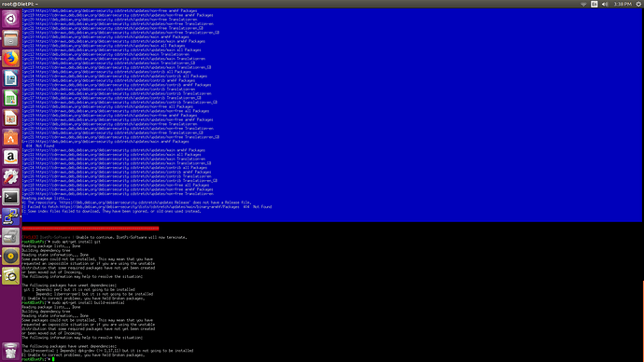
Task: Open the Trash at the dock bottom
Action: click(x=10, y=352)
